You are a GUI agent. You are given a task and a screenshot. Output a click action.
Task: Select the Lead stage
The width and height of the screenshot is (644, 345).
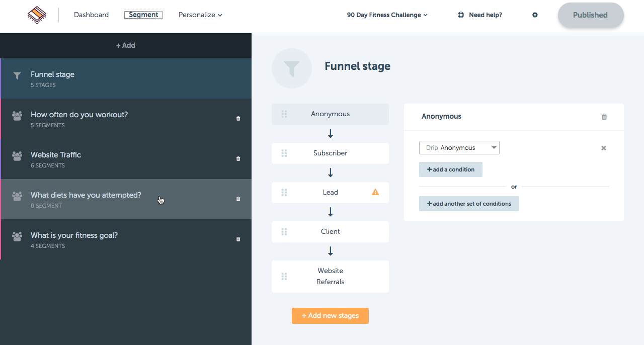[330, 193]
